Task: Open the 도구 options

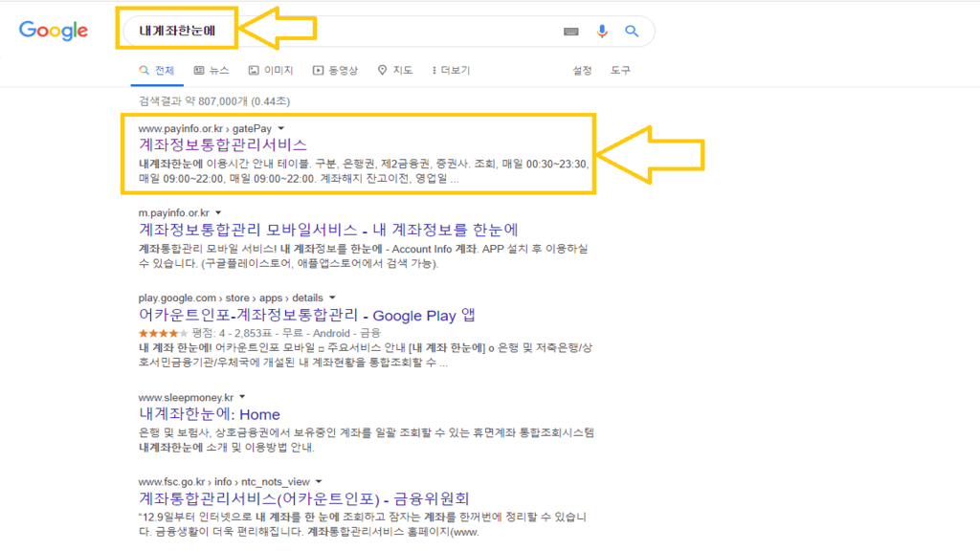Action: coord(620,71)
